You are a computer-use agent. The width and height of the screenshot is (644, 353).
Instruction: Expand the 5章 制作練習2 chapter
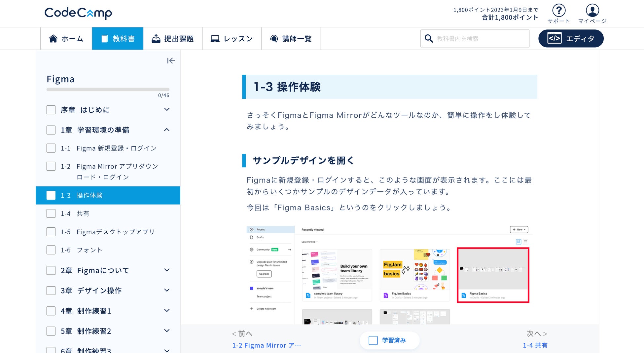click(167, 331)
